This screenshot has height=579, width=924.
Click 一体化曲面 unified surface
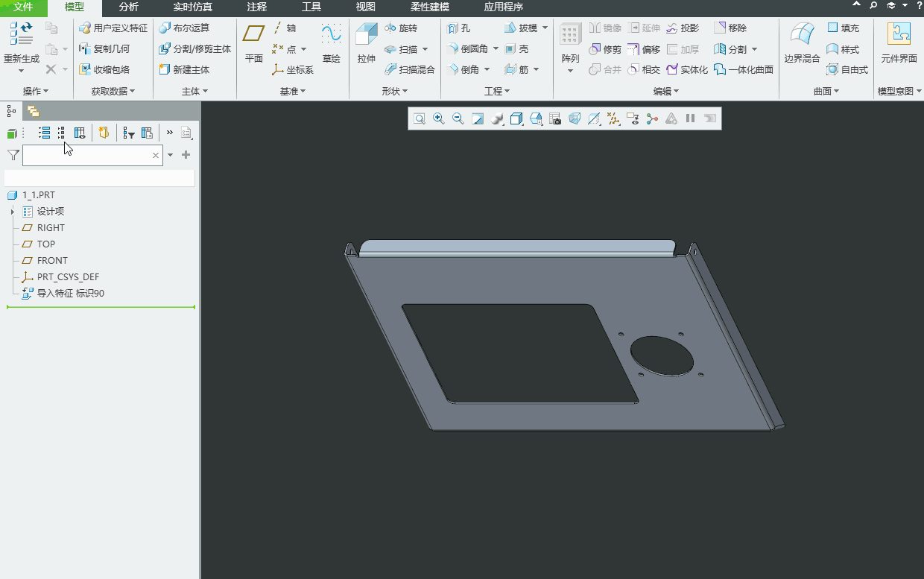(x=744, y=70)
